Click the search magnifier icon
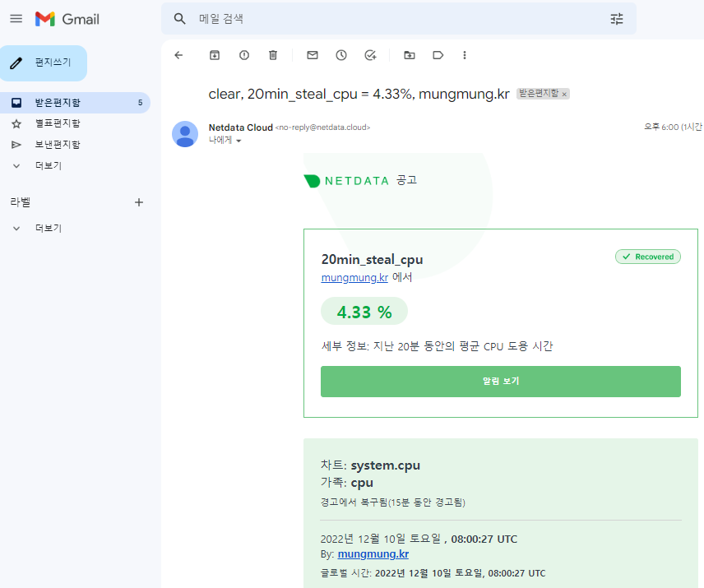This screenshot has height=588, width=704. point(179,19)
